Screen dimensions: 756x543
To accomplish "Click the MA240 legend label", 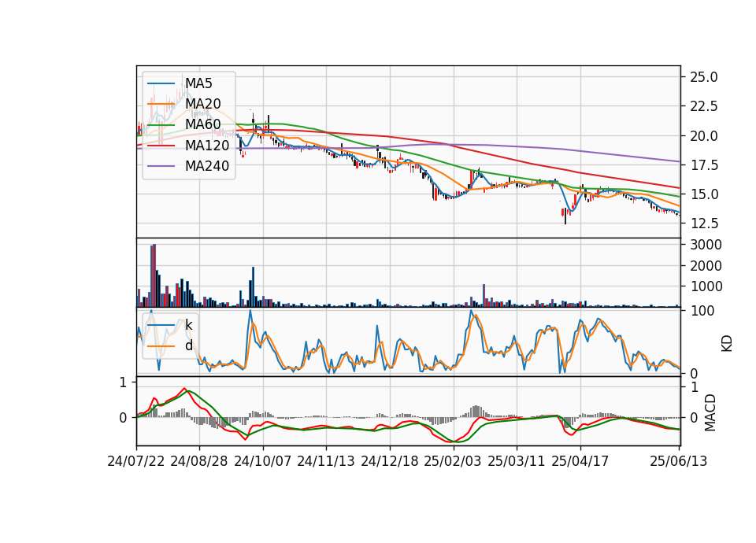I will (207, 166).
